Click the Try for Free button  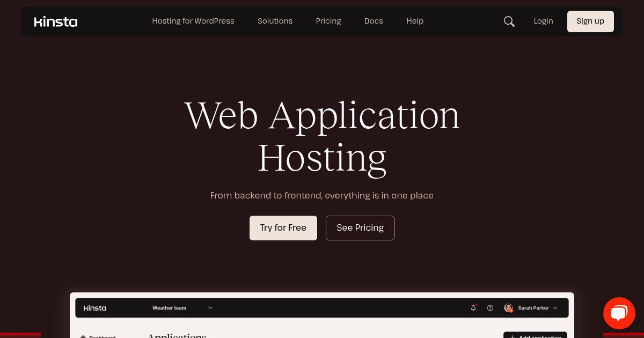(283, 228)
